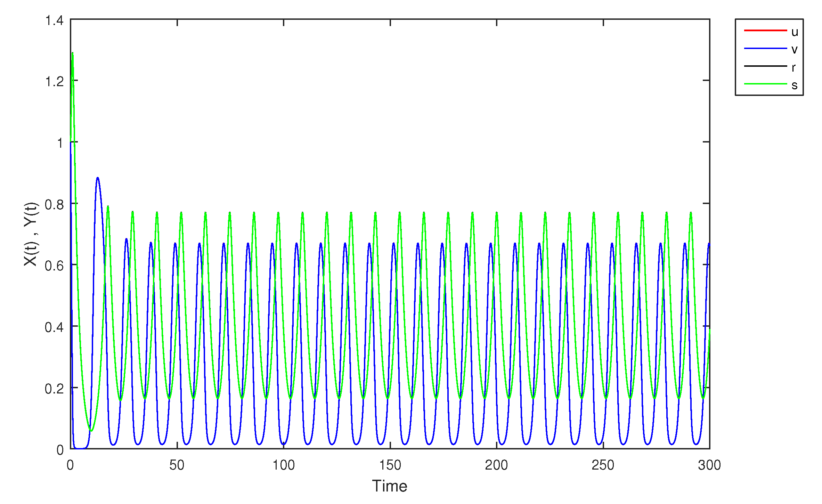
Task: Click the green curve's initial peak near 1.3
Action: click(72, 54)
